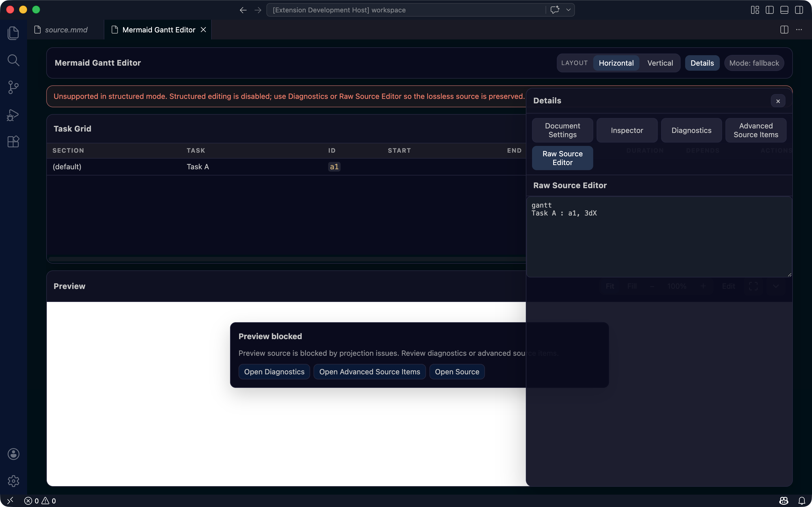
Task: Open the Search sidebar icon
Action: point(13,60)
